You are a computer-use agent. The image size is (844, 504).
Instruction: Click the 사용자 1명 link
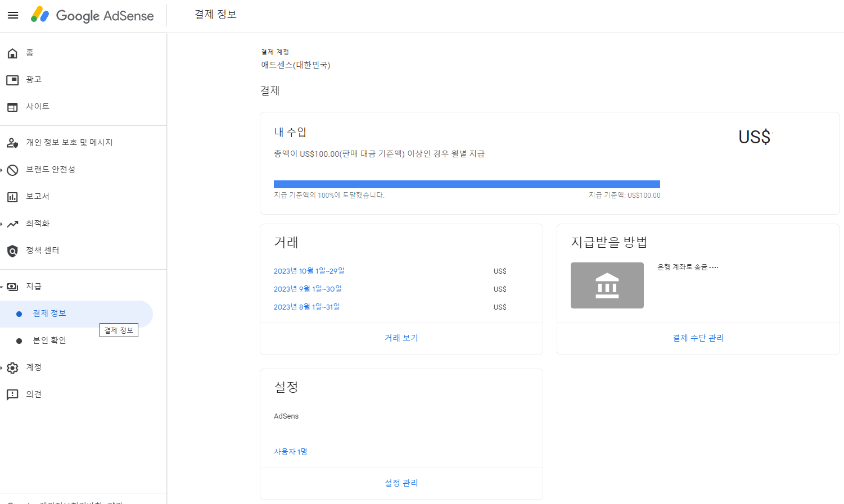coord(291,452)
